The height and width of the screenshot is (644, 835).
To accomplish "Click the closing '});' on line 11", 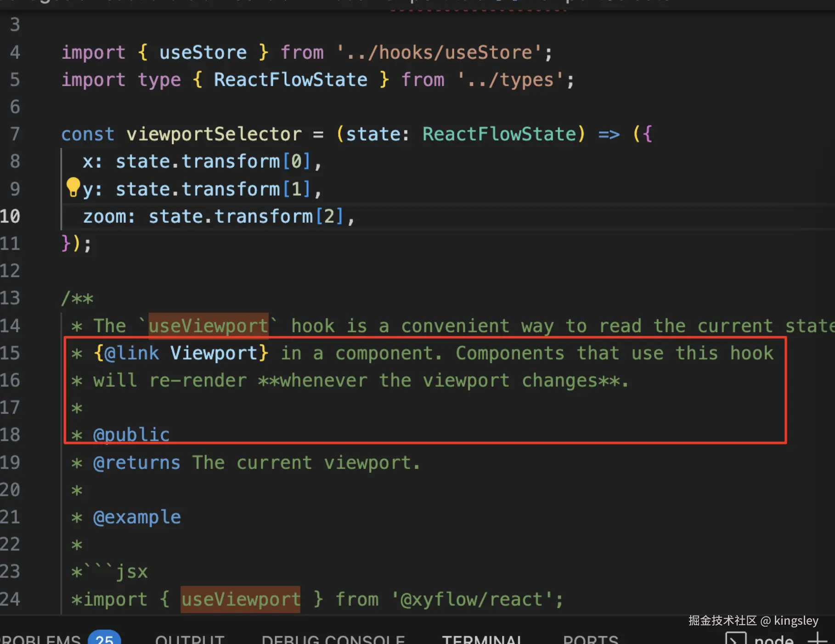I will pos(77,243).
